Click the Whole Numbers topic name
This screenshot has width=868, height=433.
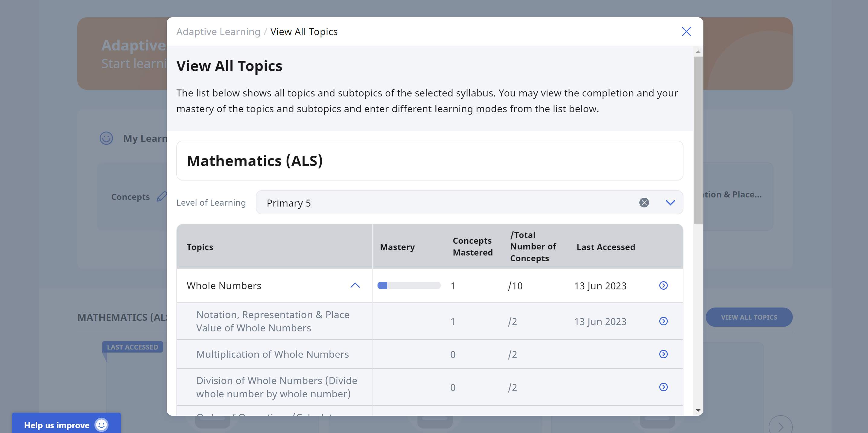[224, 285]
